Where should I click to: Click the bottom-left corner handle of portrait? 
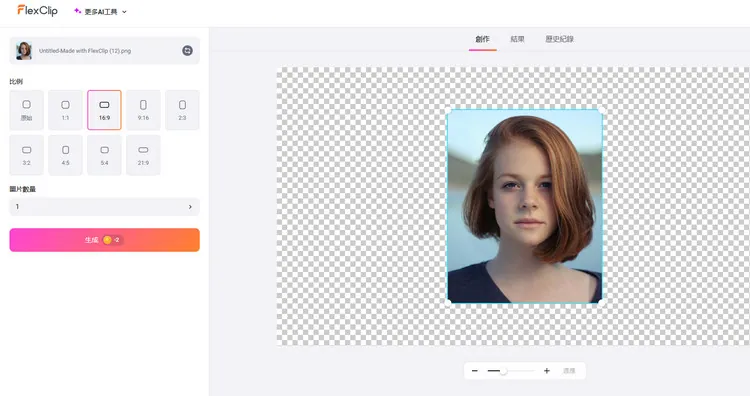pyautogui.click(x=448, y=303)
